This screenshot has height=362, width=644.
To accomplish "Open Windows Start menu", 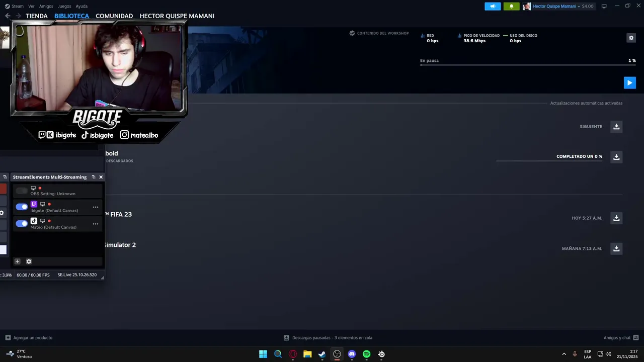I will [263, 354].
